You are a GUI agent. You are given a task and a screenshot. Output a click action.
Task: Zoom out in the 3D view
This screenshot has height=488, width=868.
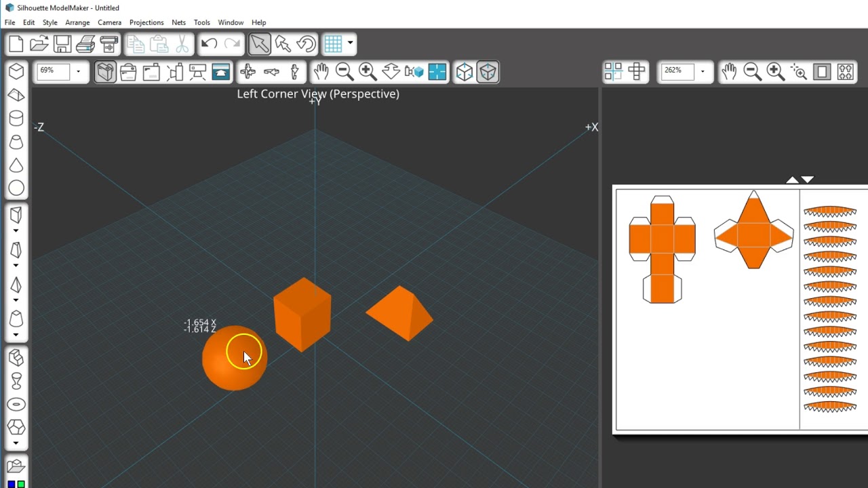pyautogui.click(x=344, y=72)
